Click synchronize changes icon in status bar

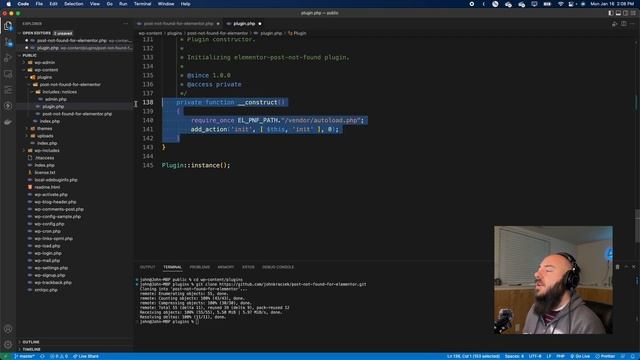tap(42, 356)
